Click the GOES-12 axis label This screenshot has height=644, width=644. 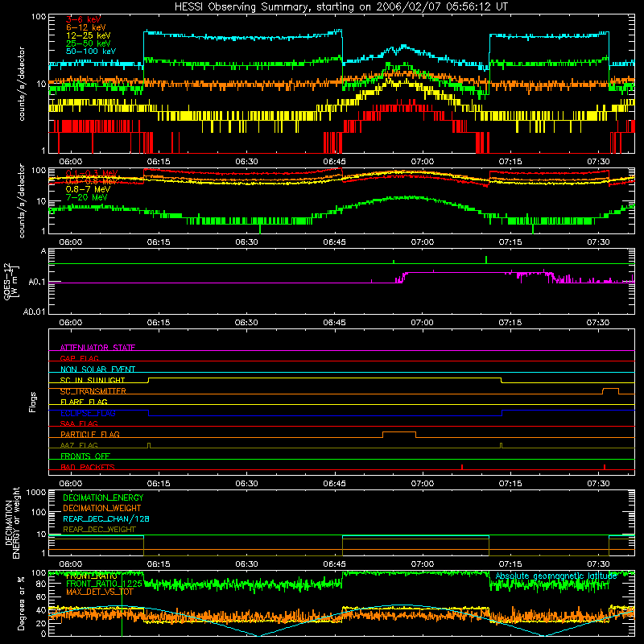[11, 281]
